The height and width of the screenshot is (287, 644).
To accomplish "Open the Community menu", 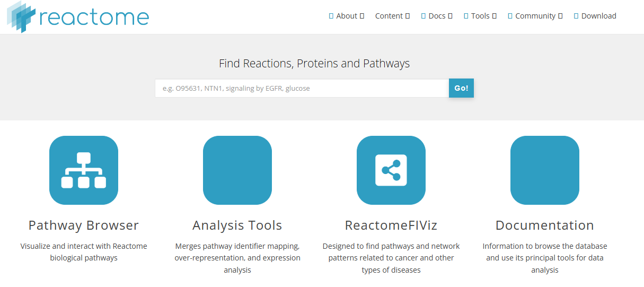I will 535,16.
